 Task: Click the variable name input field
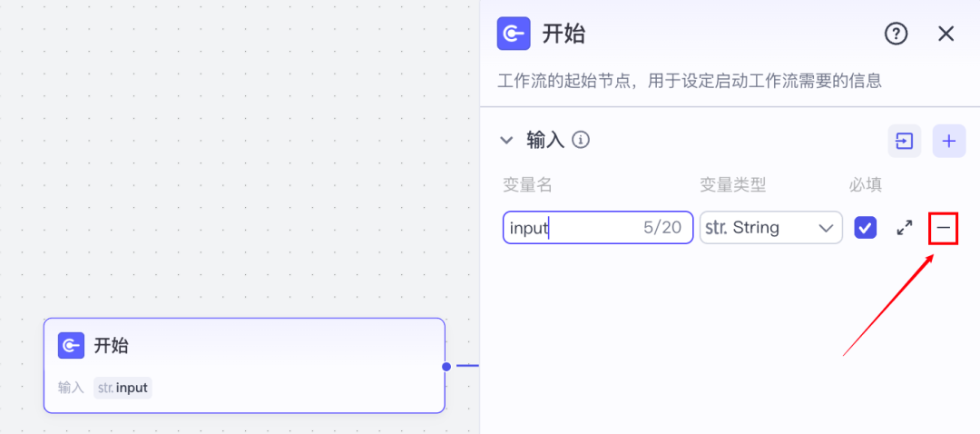click(x=572, y=228)
